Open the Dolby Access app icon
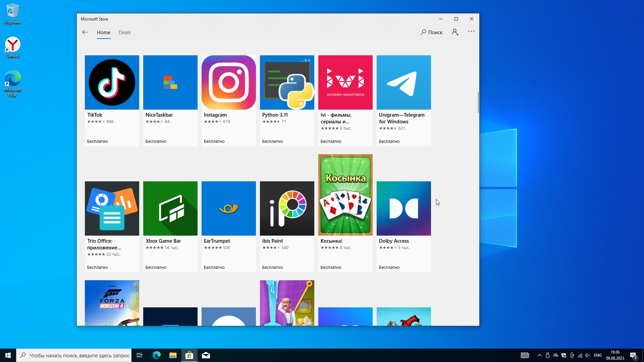This screenshot has height=362, width=644. click(404, 208)
